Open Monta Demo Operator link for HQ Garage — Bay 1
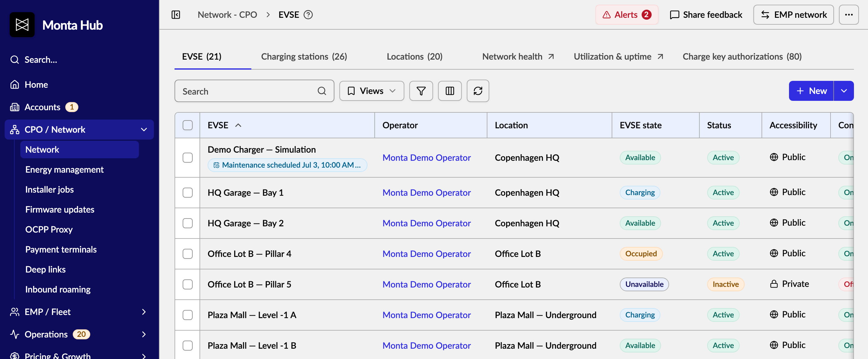 (x=427, y=193)
